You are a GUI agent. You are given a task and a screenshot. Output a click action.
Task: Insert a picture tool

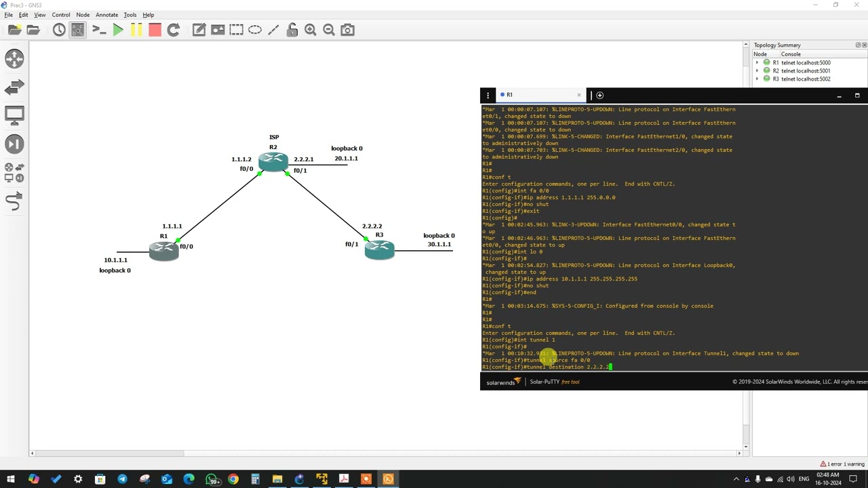coord(218,30)
